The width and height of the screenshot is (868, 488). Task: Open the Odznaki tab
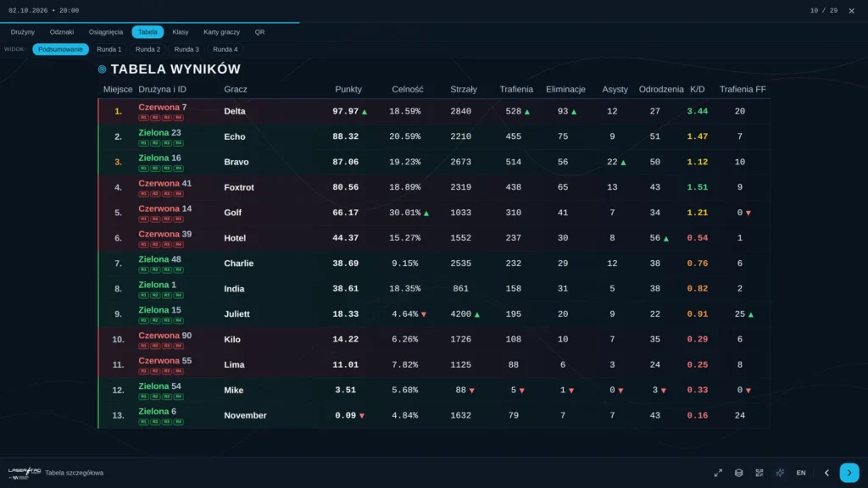coord(61,32)
